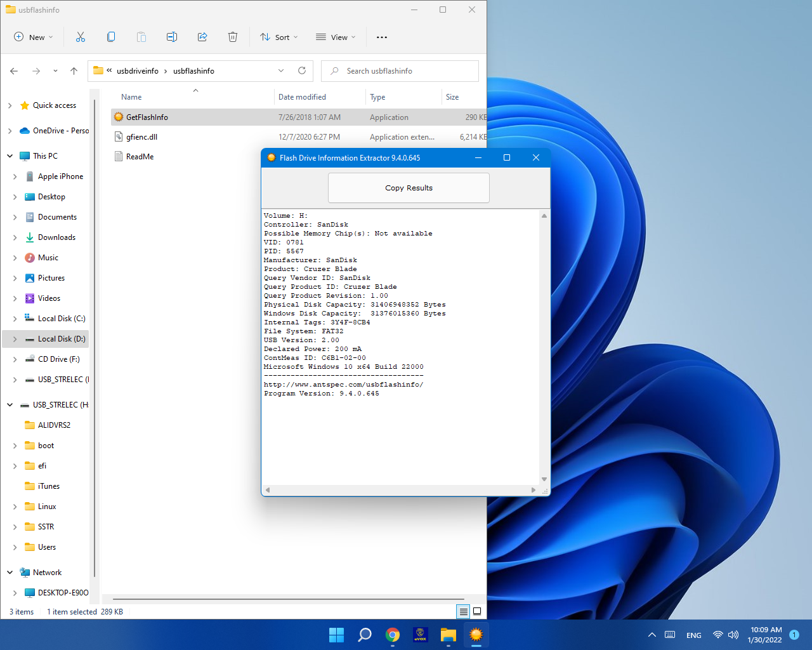Open clock and date in taskbar

pyautogui.click(x=765, y=635)
